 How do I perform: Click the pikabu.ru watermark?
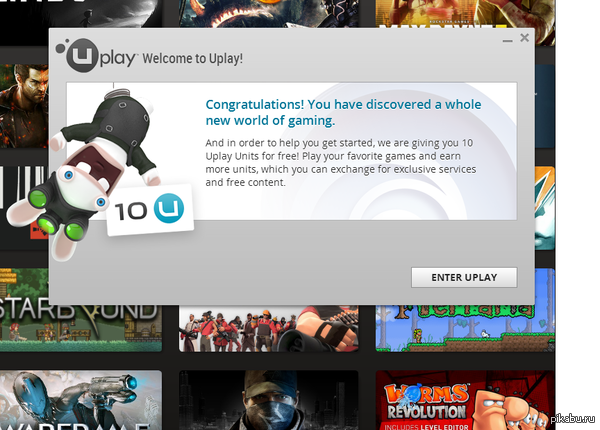[572, 419]
